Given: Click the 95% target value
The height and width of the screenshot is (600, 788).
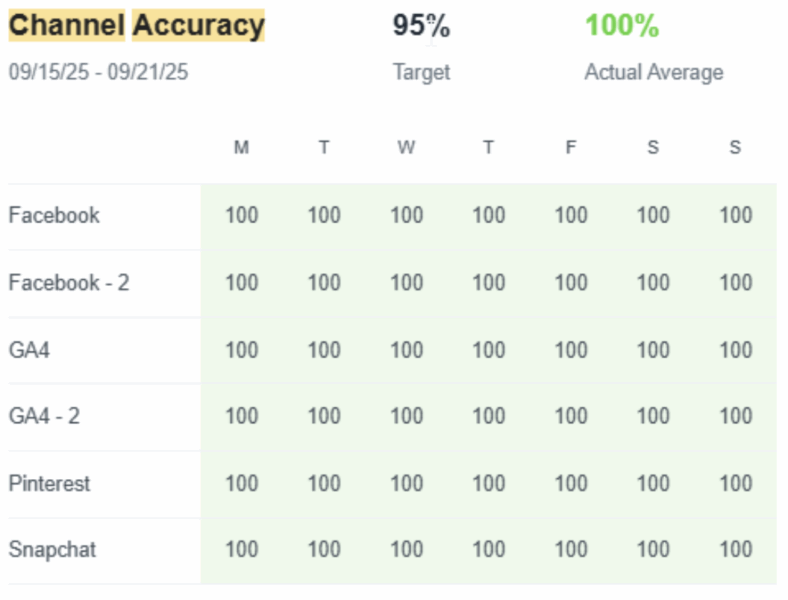Looking at the screenshot, I should 421,26.
